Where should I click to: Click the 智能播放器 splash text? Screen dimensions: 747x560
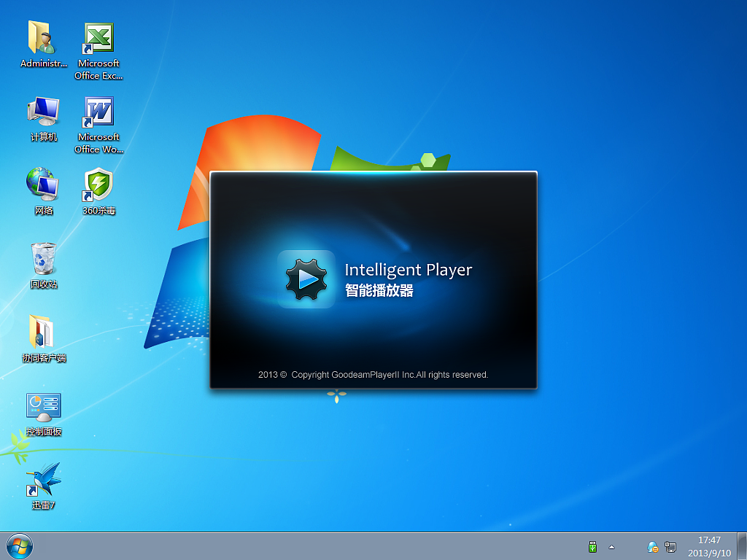(379, 290)
